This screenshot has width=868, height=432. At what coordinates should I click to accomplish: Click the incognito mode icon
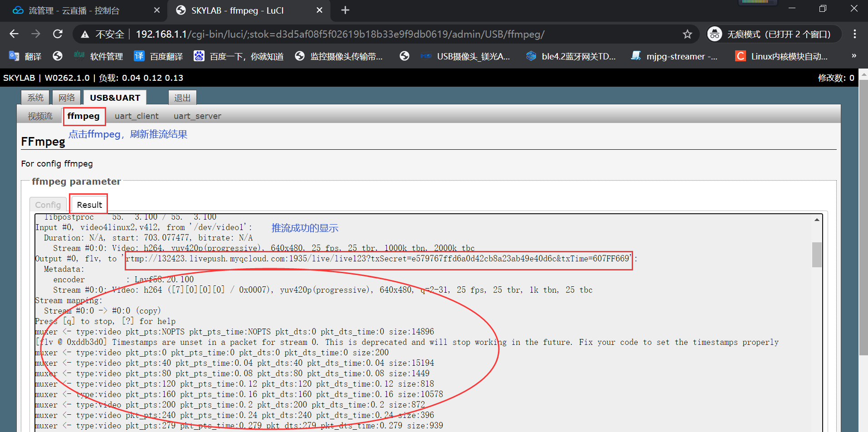pyautogui.click(x=715, y=34)
